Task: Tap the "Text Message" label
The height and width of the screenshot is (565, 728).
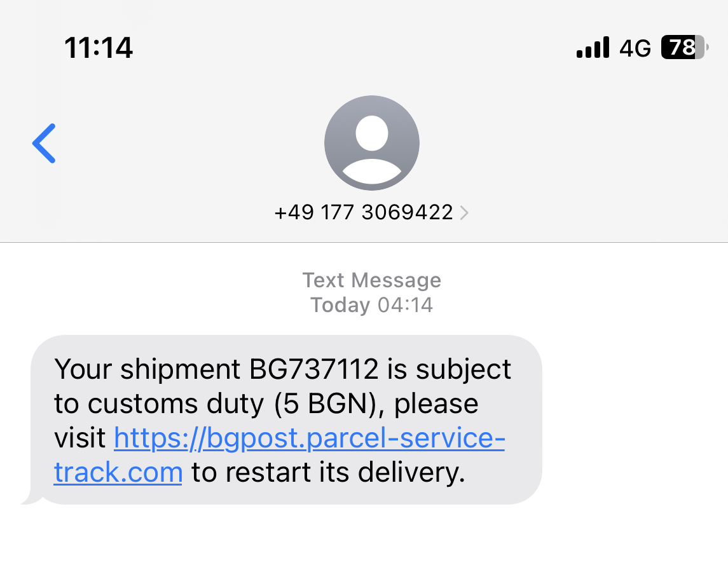Action: tap(371, 280)
